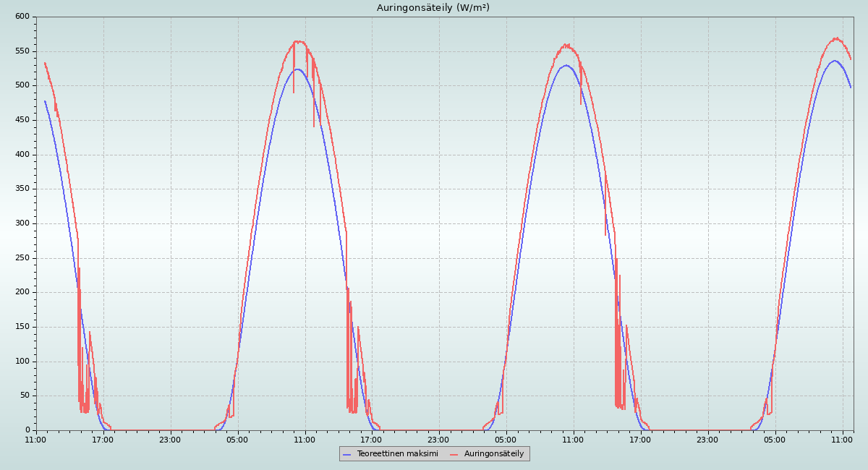Screen dimensions: 868x470
Task: Select the rightmost 05:00 time label
Action: [x=775, y=439]
